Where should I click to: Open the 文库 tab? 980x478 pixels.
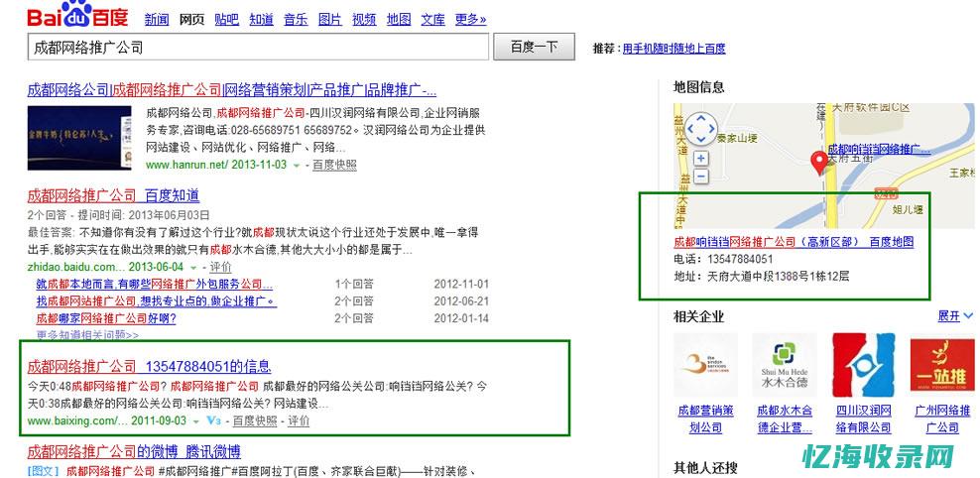pyautogui.click(x=433, y=20)
